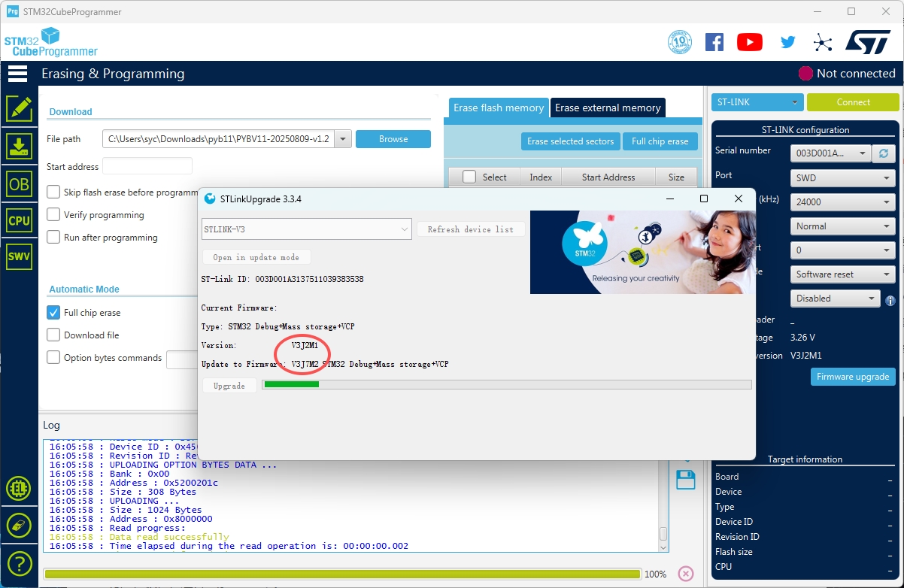Switch to Erase external memory tab
Screen dimensions: 904x588
coord(608,108)
